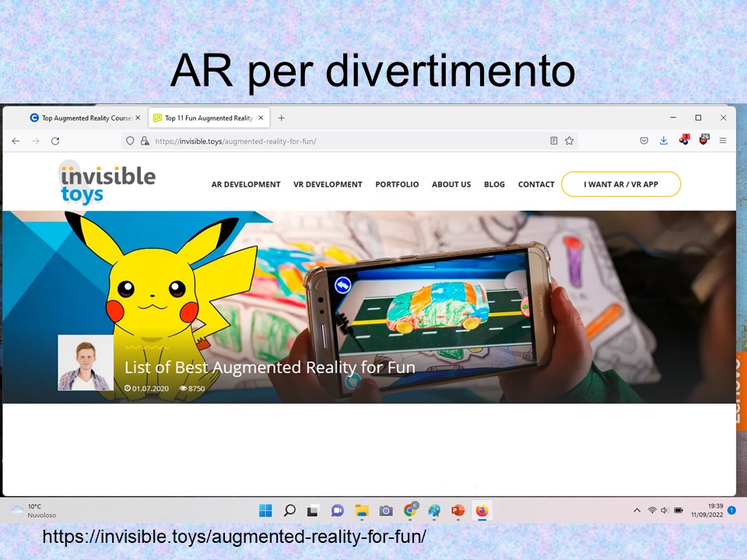Open the Firefox downloads arrow icon

(x=664, y=141)
